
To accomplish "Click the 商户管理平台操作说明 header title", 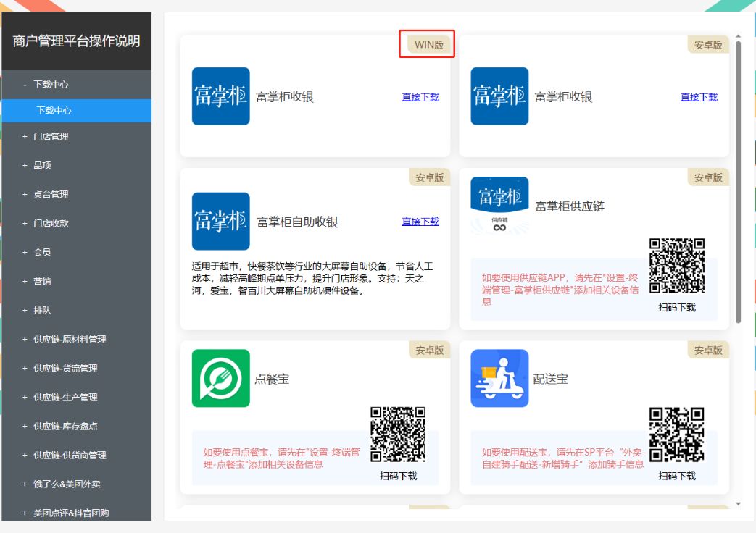I will point(76,41).
